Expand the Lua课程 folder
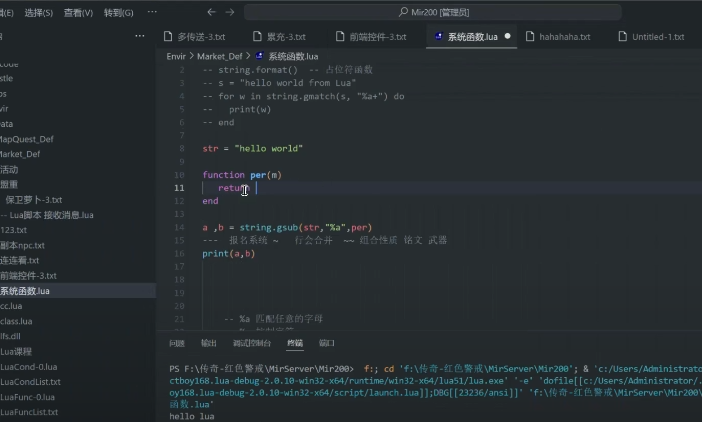The image size is (702, 422). point(16,351)
